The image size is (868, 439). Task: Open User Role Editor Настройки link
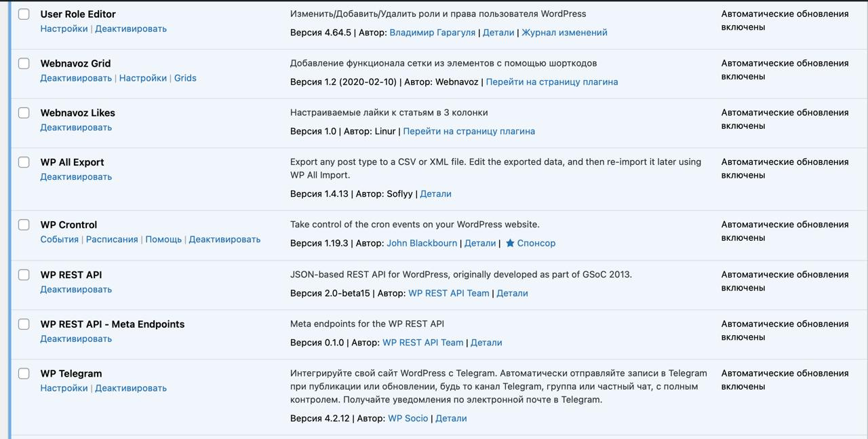64,28
